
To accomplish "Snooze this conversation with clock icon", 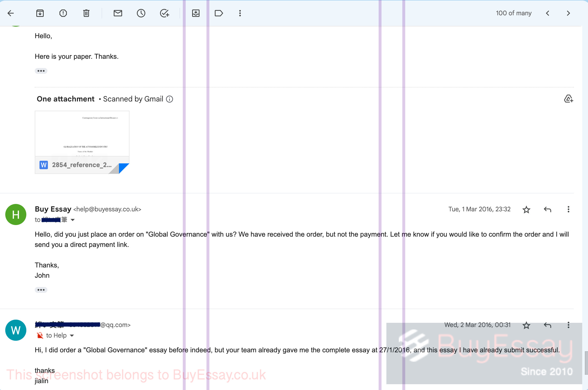I will (x=141, y=13).
